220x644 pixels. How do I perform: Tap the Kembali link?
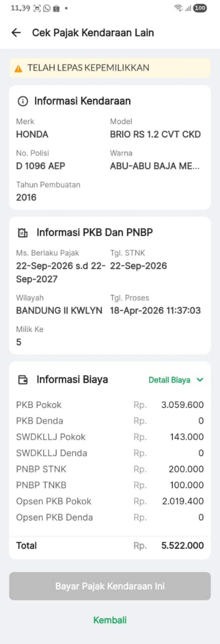110,620
